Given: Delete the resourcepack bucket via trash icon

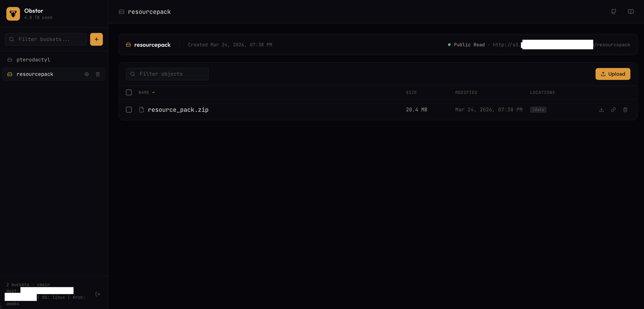Looking at the screenshot, I should click(x=98, y=74).
